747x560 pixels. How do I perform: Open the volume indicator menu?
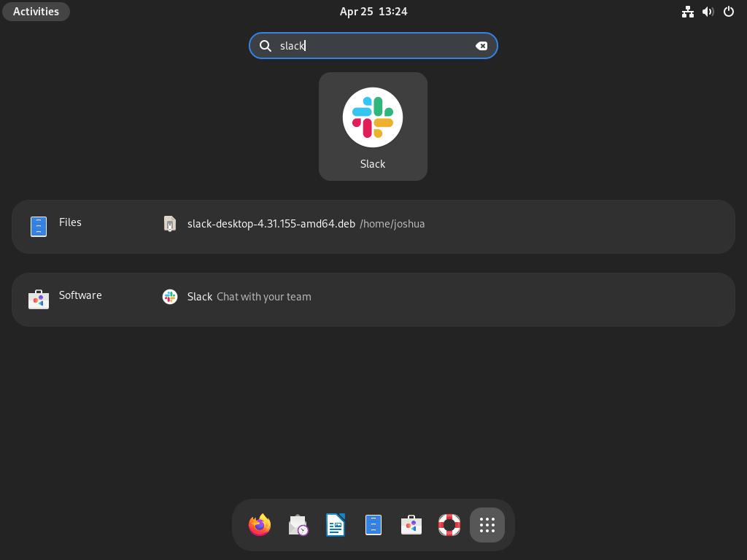708,12
